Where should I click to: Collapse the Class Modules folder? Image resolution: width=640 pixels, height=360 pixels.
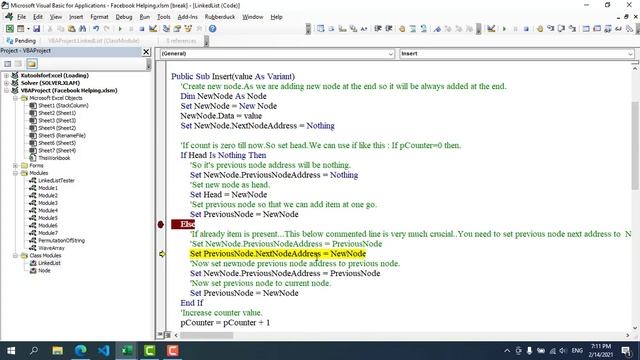(15, 256)
